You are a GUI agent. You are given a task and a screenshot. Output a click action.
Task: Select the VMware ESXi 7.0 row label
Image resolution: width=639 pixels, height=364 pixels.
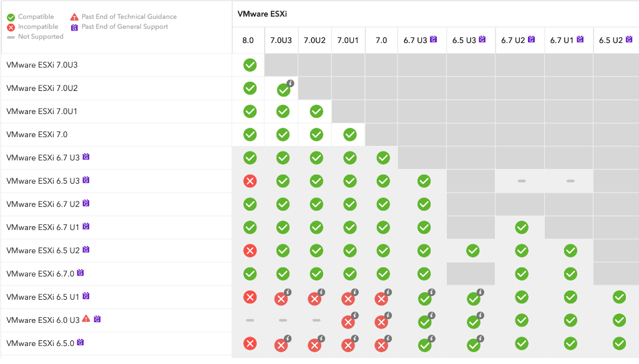(x=37, y=135)
